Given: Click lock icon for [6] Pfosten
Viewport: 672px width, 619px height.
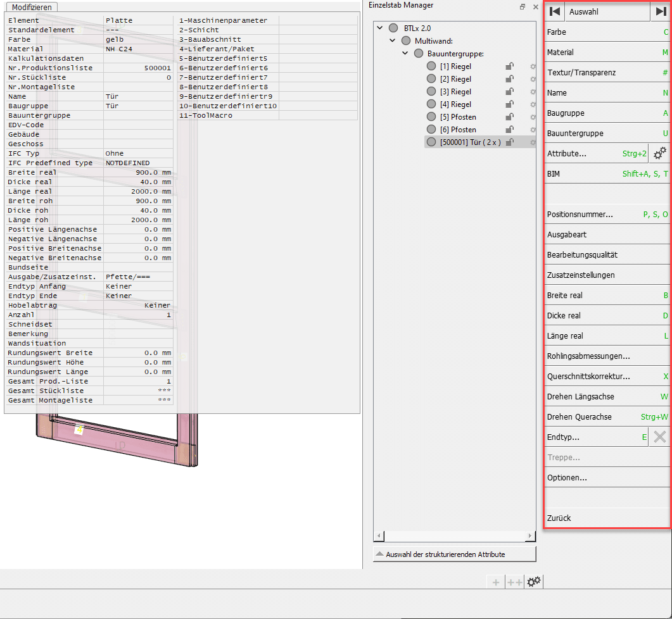Looking at the screenshot, I should tap(509, 129).
